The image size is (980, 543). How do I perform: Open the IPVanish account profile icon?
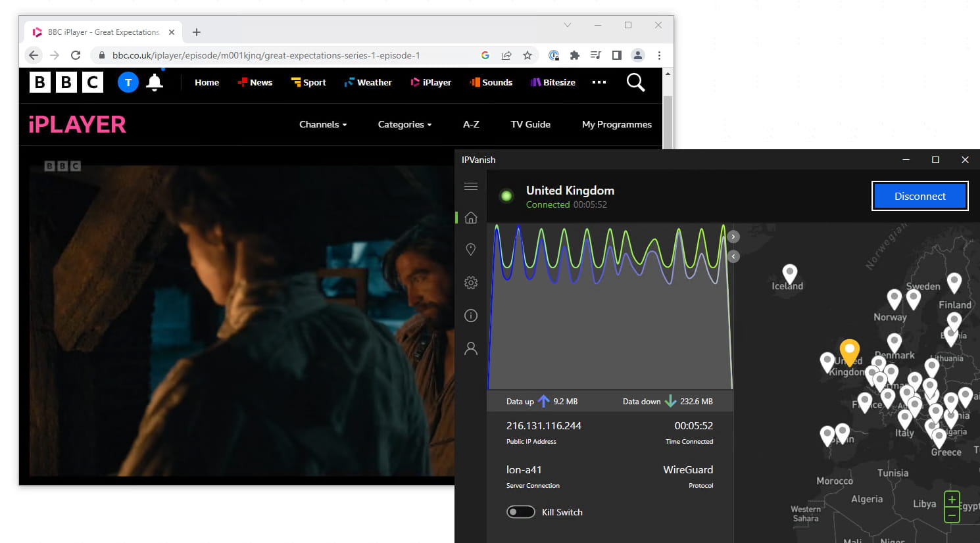(470, 348)
